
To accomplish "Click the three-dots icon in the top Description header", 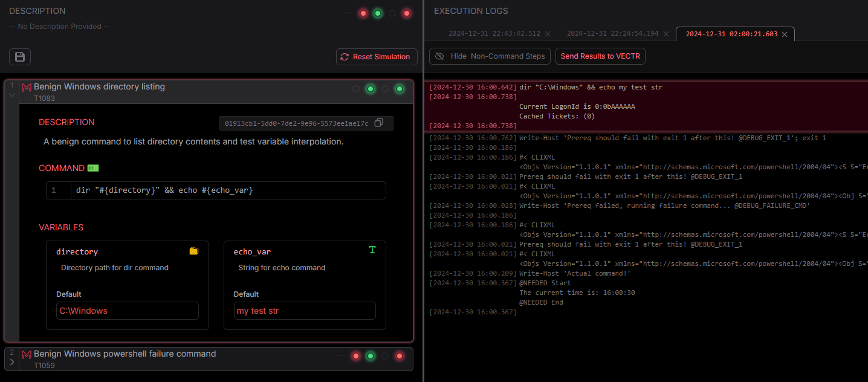I will tap(348, 13).
